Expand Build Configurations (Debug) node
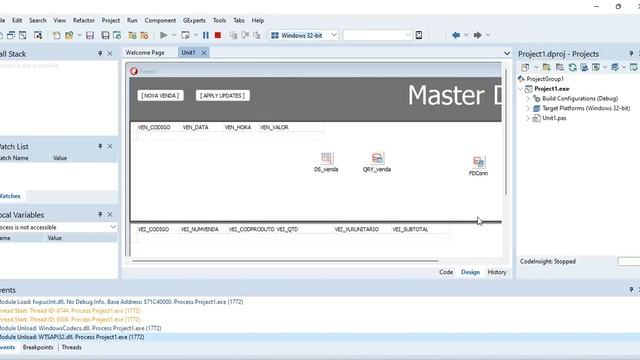Screen dimensions: 640x360 [528, 99]
